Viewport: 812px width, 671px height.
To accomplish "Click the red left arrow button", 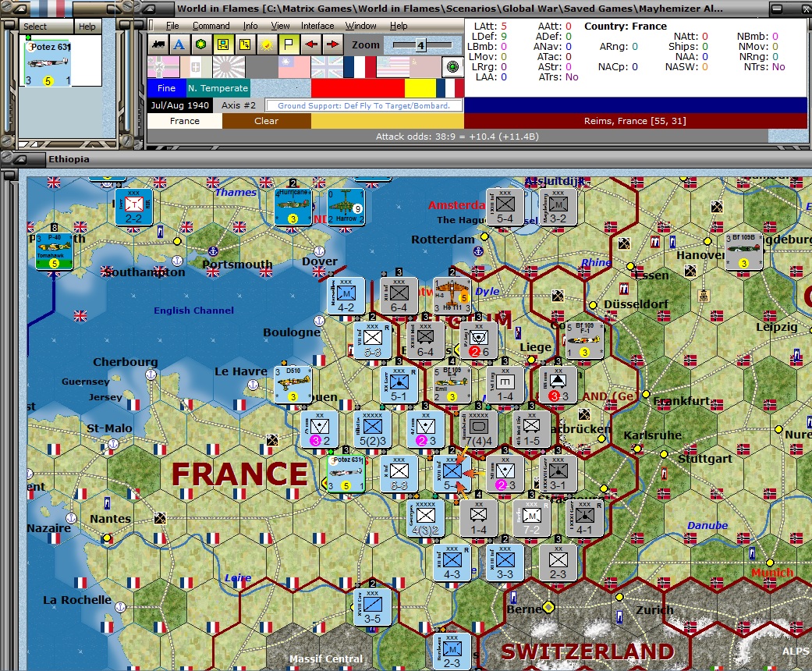I will click(310, 44).
